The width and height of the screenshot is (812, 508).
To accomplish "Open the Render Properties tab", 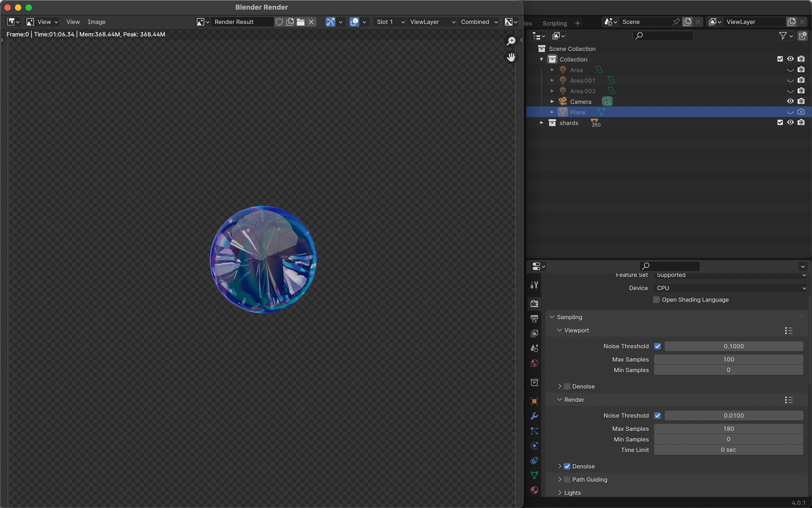I will click(534, 303).
